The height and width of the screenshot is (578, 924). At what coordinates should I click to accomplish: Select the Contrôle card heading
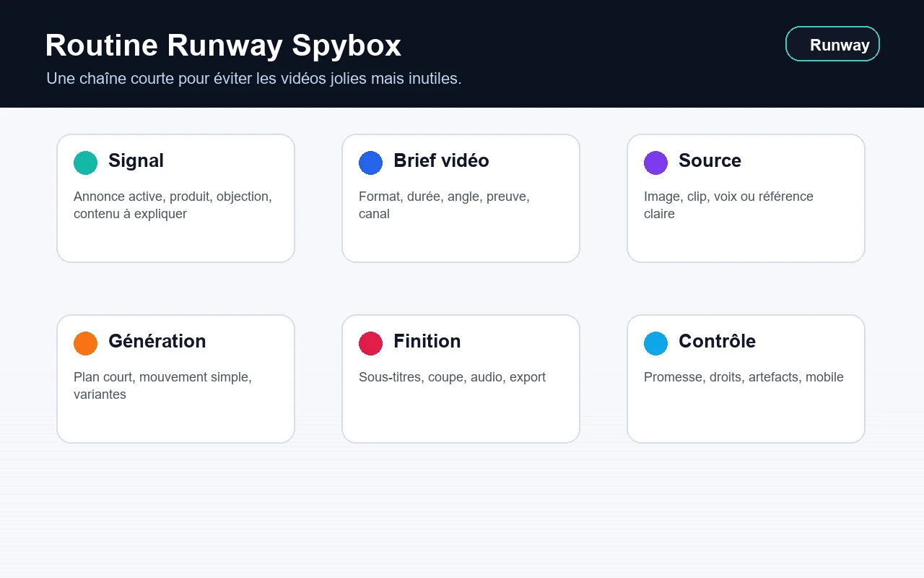tap(717, 341)
